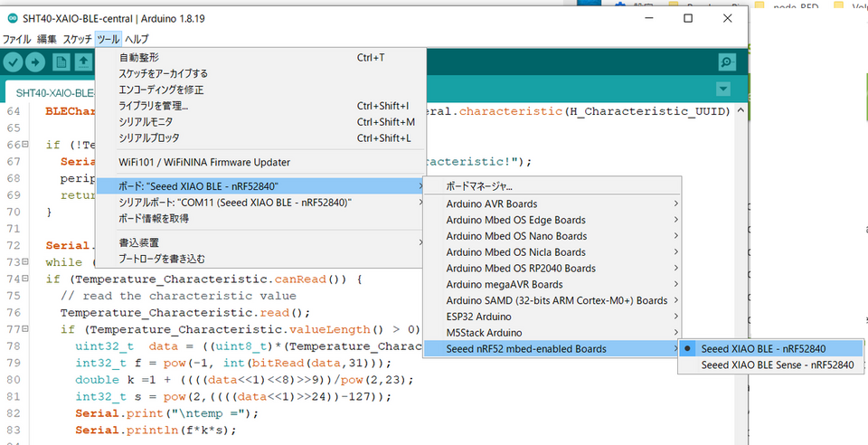The width and height of the screenshot is (868, 445).
Task: Select シリアルモニタ from the tools menu
Action: [x=146, y=122]
